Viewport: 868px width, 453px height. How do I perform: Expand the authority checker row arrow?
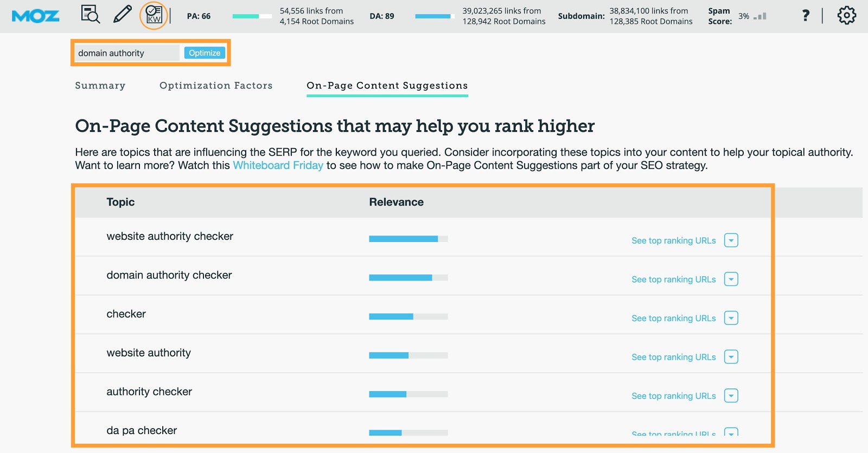[x=731, y=396]
